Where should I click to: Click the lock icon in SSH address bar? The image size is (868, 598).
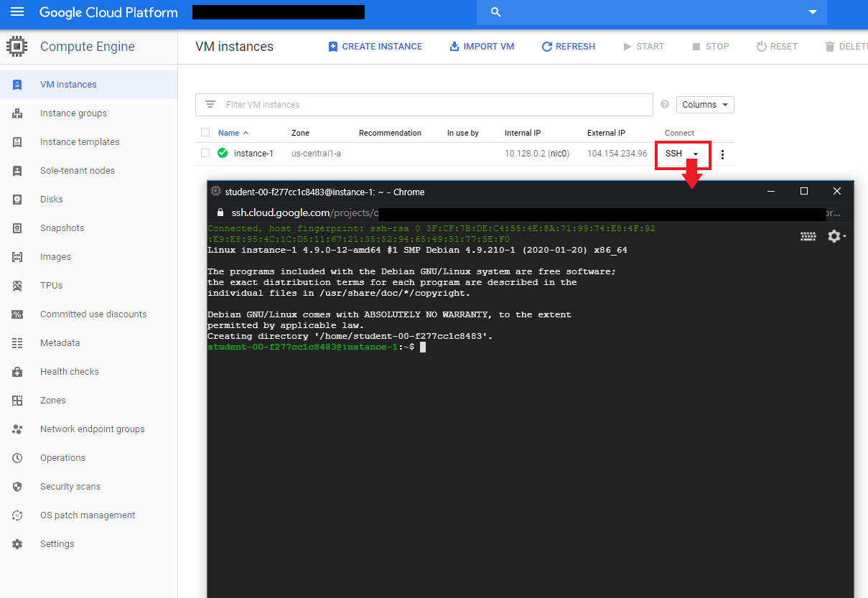coord(220,213)
